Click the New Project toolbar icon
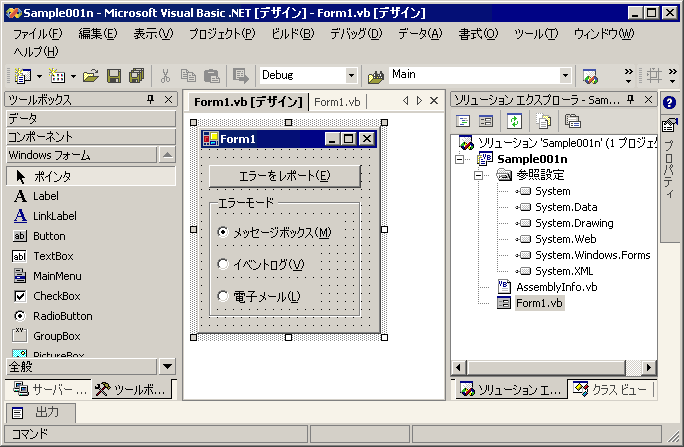Screen dimensions: 684x447 22,76
